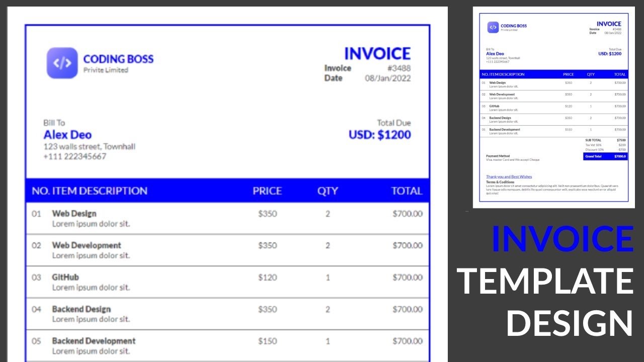Select the Alex Deo billing name
This screenshot has width=644, height=362.
coord(67,135)
